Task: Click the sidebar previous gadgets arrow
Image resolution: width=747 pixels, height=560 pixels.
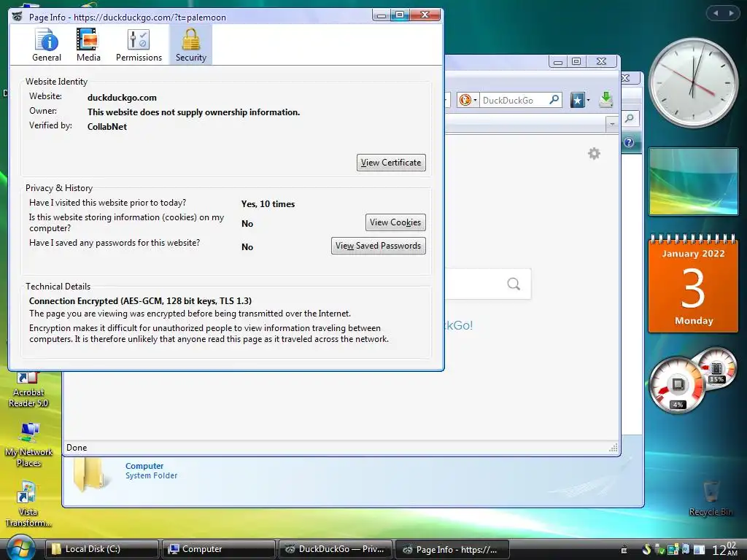Action: (x=716, y=13)
